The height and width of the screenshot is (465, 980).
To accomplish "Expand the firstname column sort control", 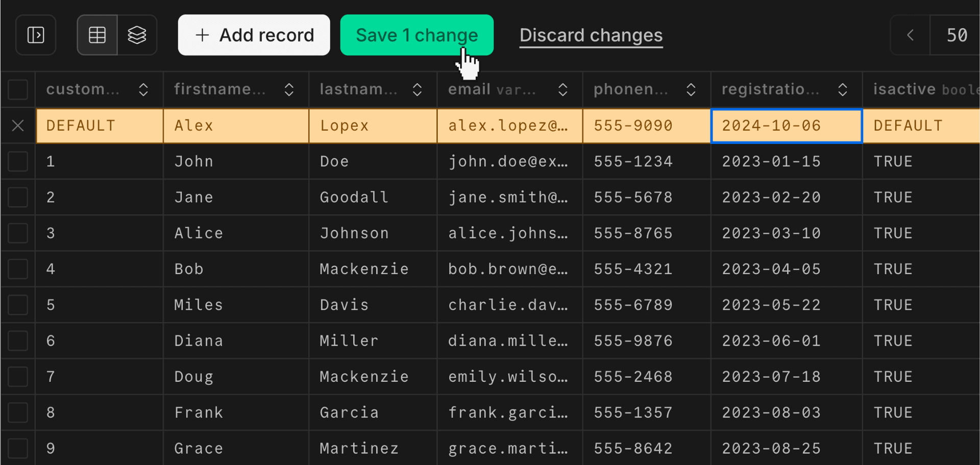I will [x=289, y=89].
